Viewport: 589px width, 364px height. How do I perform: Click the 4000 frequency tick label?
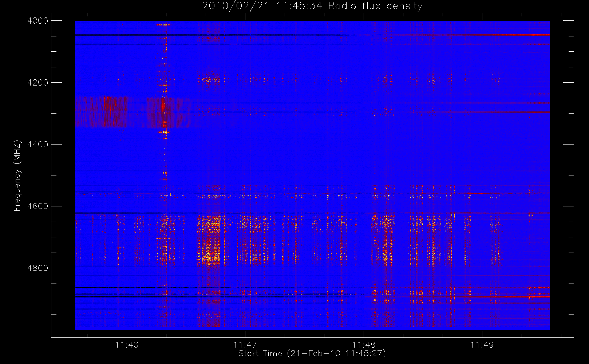point(38,21)
